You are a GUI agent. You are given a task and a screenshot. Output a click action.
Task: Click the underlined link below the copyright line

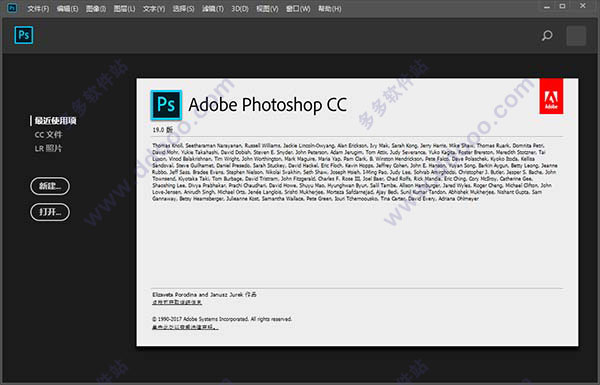point(185,327)
